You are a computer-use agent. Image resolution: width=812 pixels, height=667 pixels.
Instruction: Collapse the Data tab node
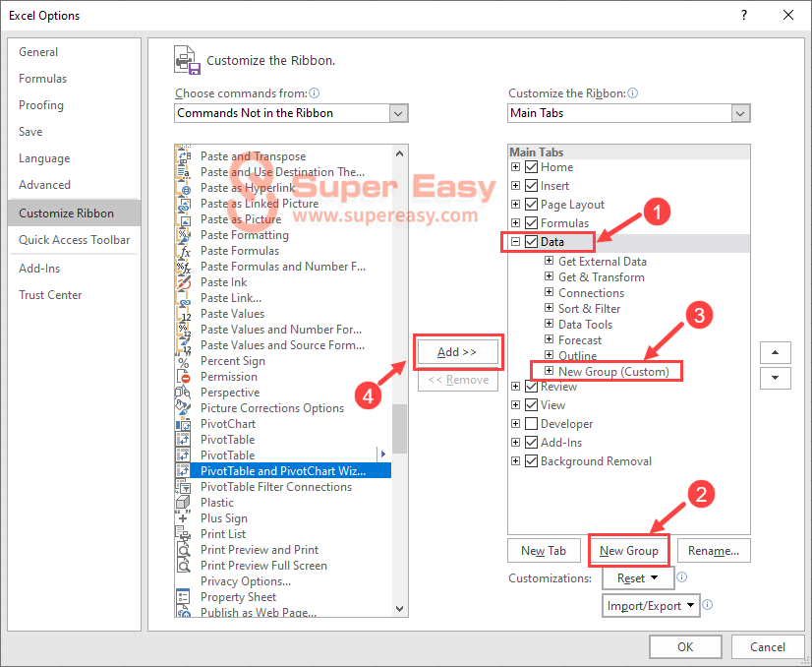[x=515, y=241]
